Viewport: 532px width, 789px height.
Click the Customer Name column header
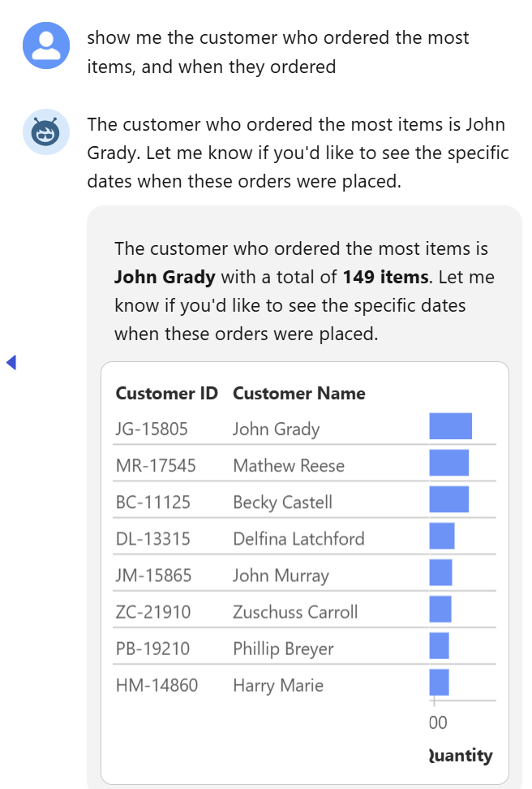(x=299, y=394)
